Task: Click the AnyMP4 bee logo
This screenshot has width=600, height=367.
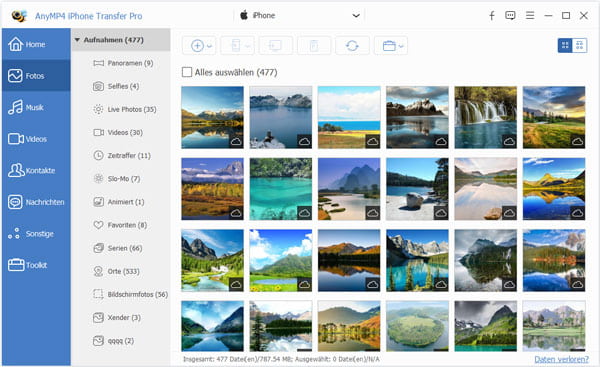Action: pos(19,16)
